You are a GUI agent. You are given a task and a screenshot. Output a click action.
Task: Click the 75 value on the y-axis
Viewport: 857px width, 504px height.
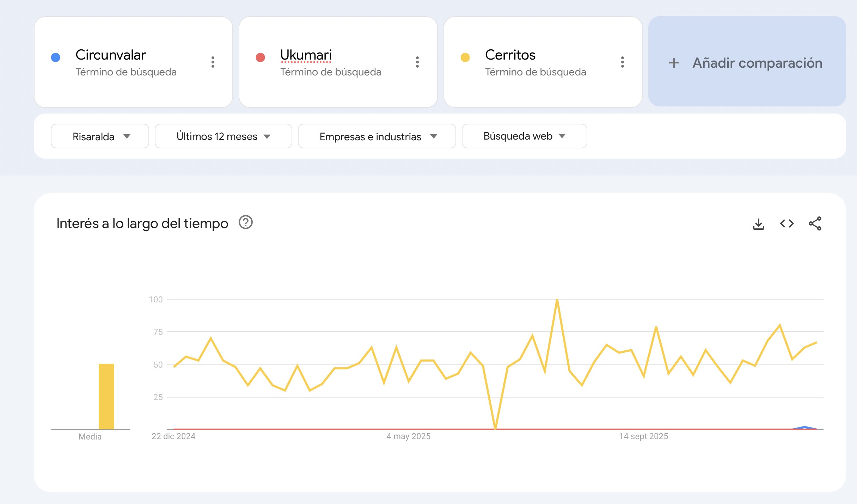pyautogui.click(x=158, y=332)
